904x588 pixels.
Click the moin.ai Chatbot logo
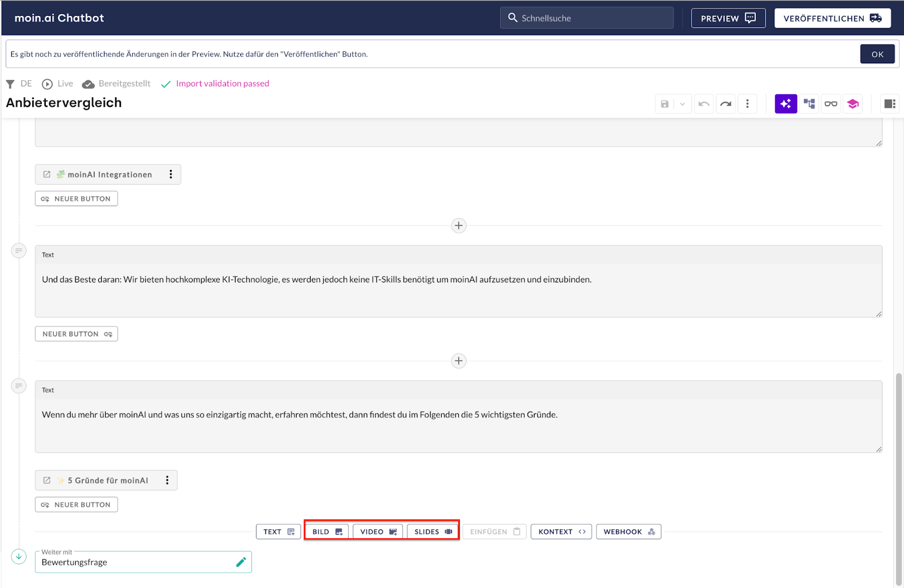[59, 18]
